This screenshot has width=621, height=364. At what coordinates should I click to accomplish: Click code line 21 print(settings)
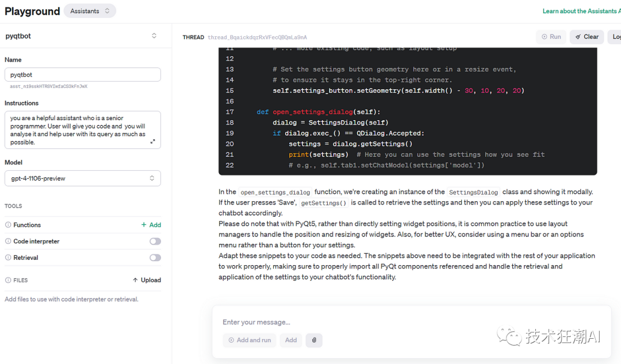tap(416, 155)
